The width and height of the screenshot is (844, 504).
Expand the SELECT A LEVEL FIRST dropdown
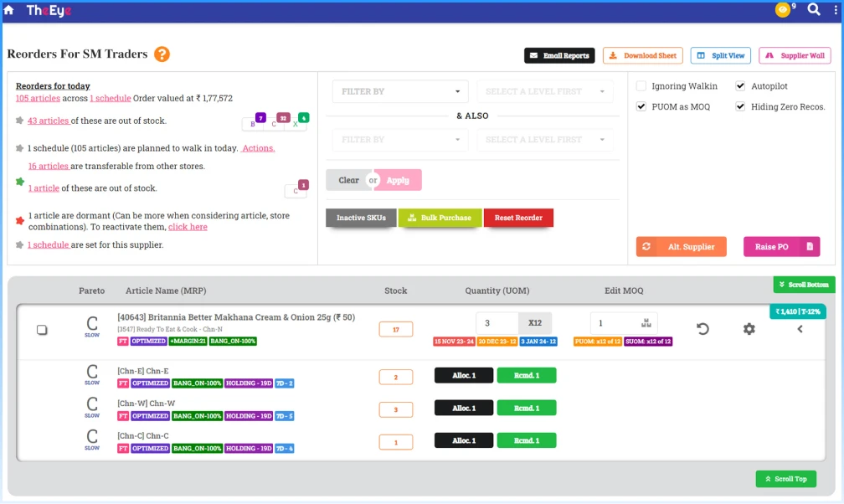click(x=545, y=92)
